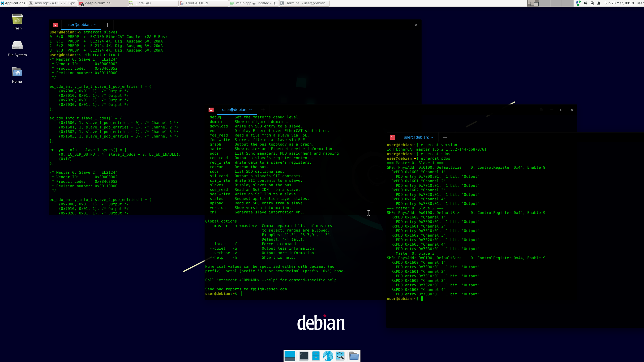Open the hamburger menu of the help terminal
The image size is (644, 362).
[x=541, y=110]
